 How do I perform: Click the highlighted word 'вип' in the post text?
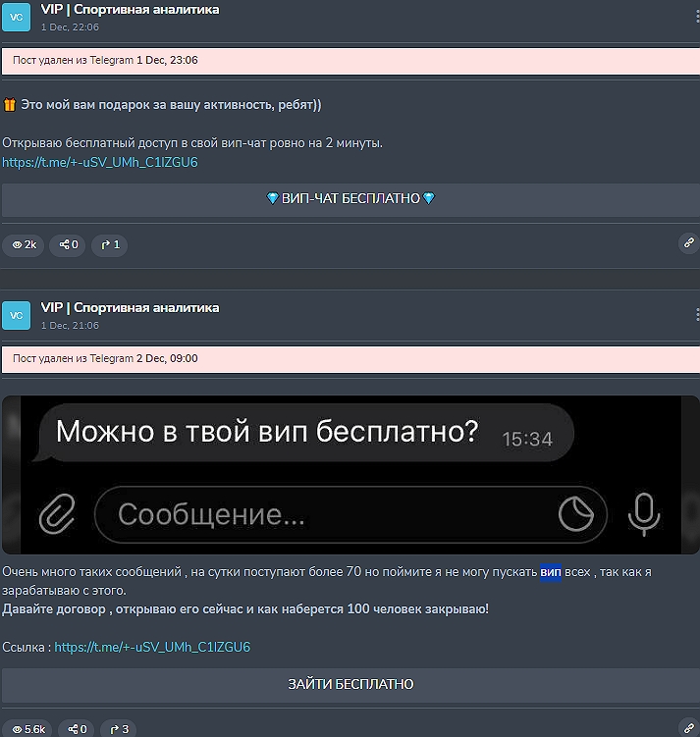[x=551, y=572]
